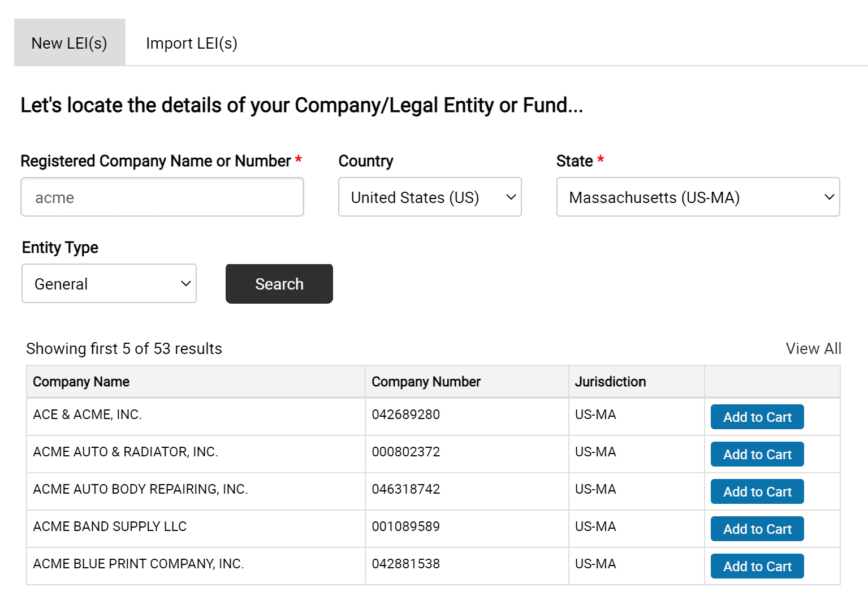The height and width of the screenshot is (613, 868).
Task: Expand the Entity Type dropdown
Action: click(109, 283)
